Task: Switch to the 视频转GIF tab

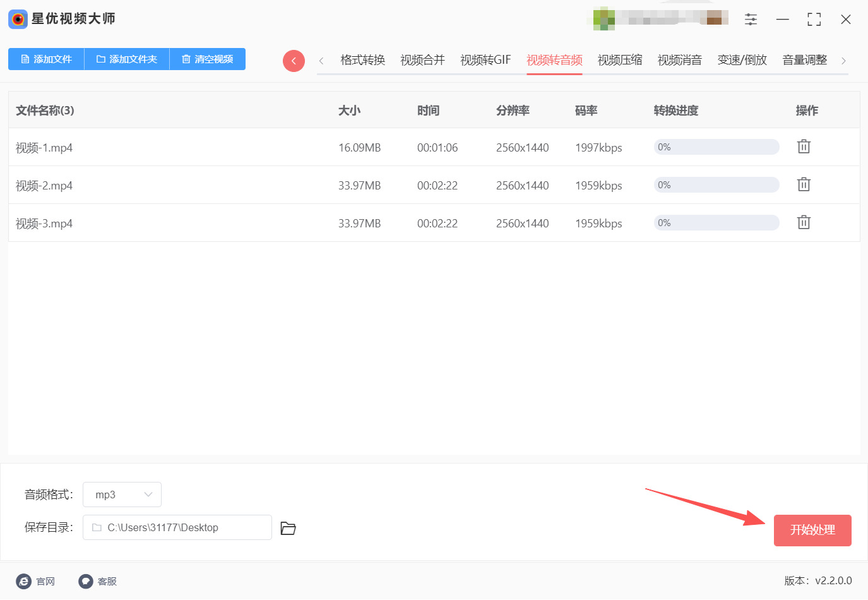Action: pos(485,60)
